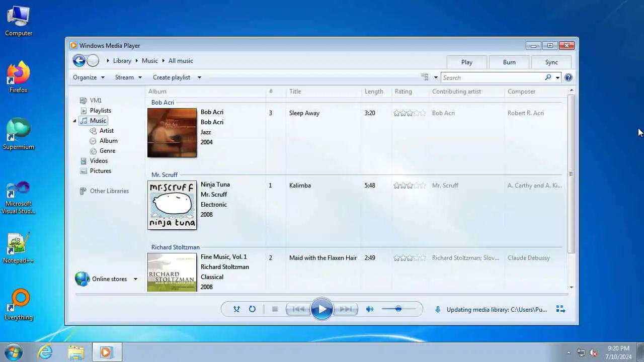Sort by the Album column header
This screenshot has width=644, height=362.
click(x=206, y=92)
